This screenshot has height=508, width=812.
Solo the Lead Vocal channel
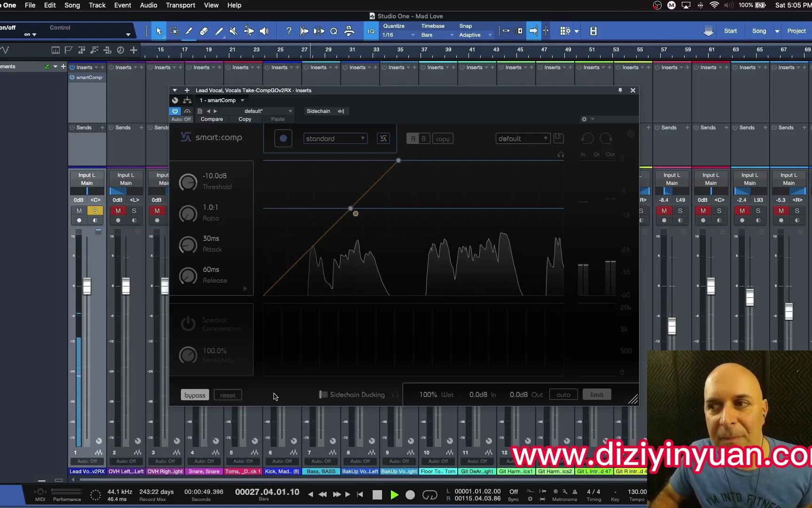pyautogui.click(x=95, y=211)
